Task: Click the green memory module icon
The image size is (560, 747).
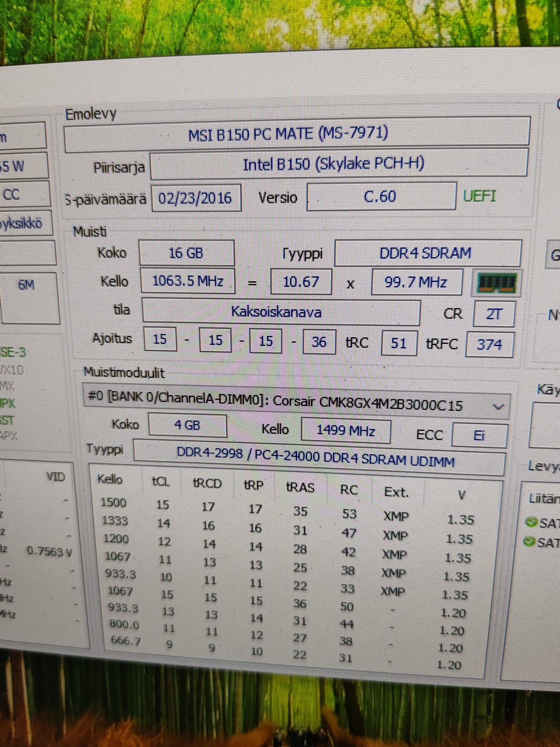Action: click(496, 283)
